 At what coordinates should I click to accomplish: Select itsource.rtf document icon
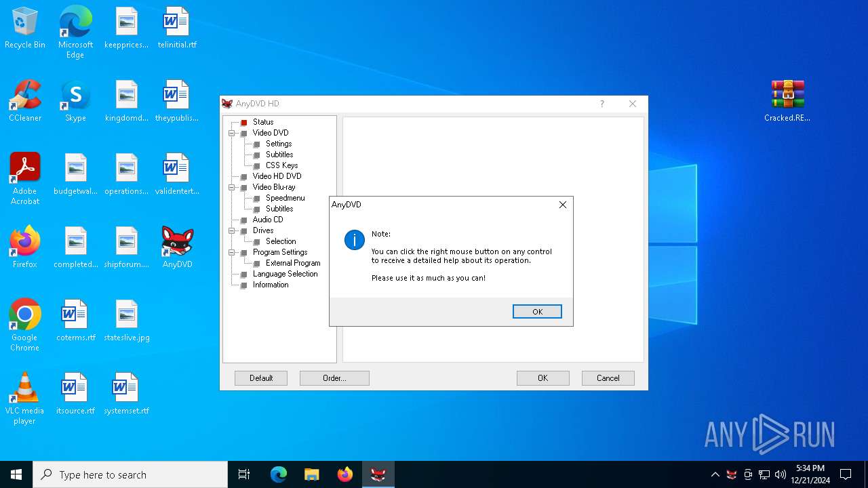pos(75,394)
